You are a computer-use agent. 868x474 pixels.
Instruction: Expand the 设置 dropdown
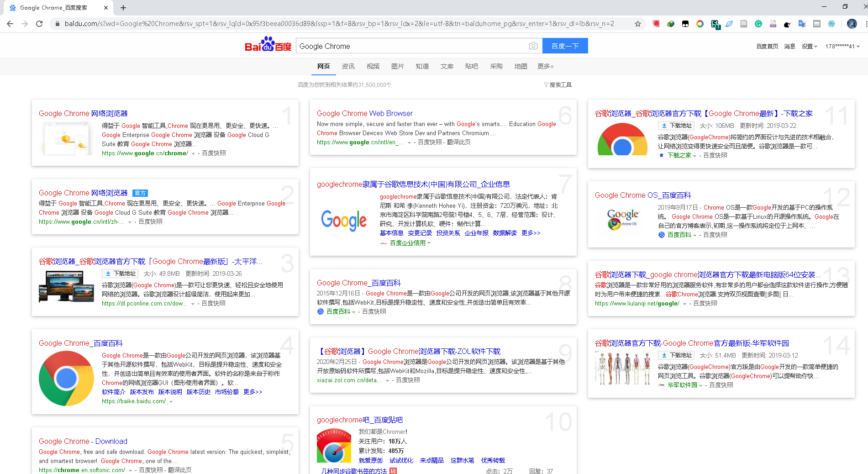coord(809,47)
